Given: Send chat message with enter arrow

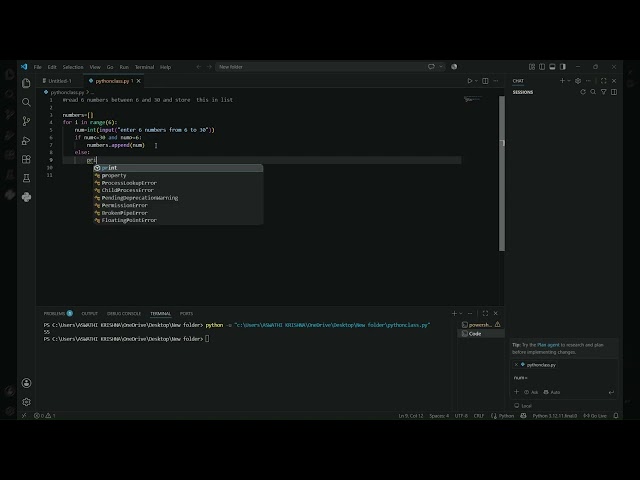Looking at the screenshot, I should click(611, 392).
